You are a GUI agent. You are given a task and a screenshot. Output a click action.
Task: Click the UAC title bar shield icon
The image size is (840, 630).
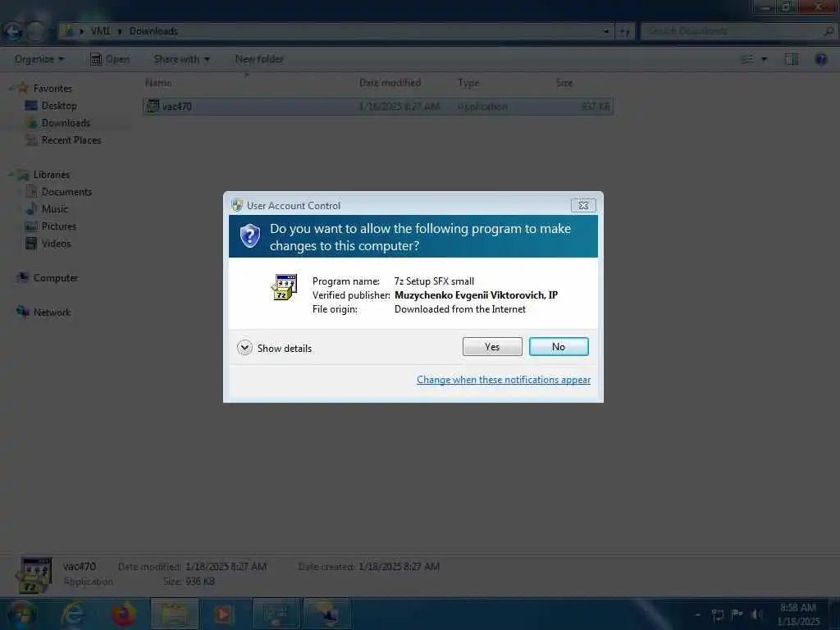coord(237,205)
